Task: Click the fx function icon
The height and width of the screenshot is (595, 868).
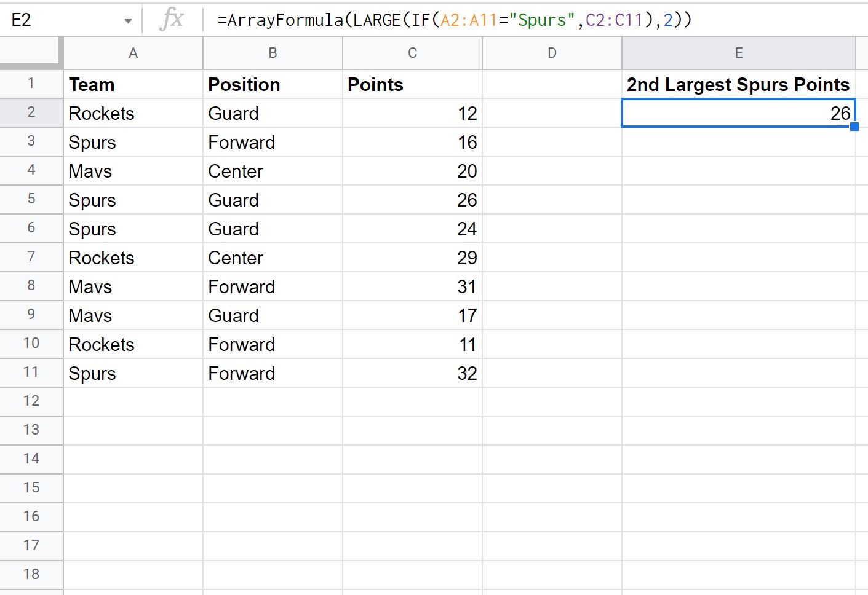Action: [172, 19]
